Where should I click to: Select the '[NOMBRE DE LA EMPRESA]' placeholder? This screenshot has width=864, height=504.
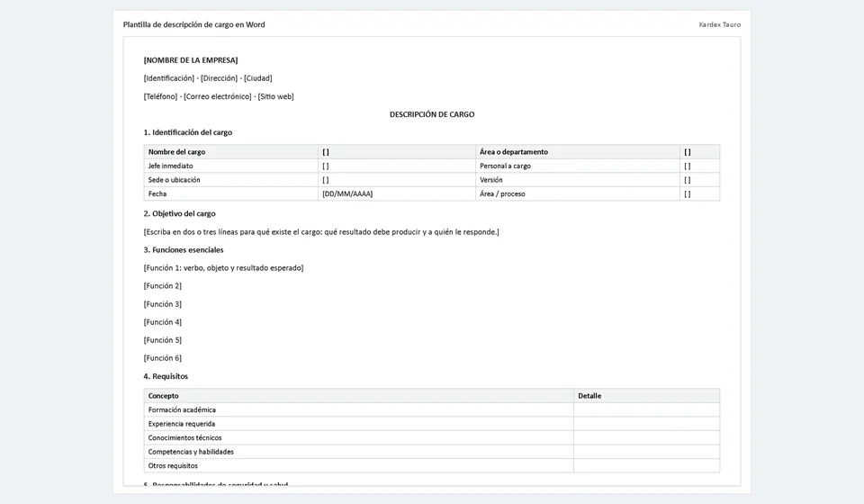pyautogui.click(x=191, y=60)
